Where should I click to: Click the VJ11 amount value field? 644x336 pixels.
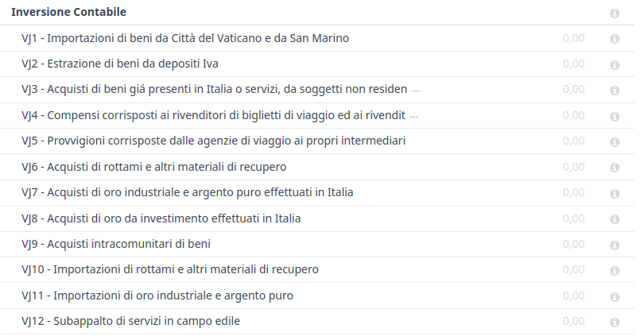click(572, 295)
